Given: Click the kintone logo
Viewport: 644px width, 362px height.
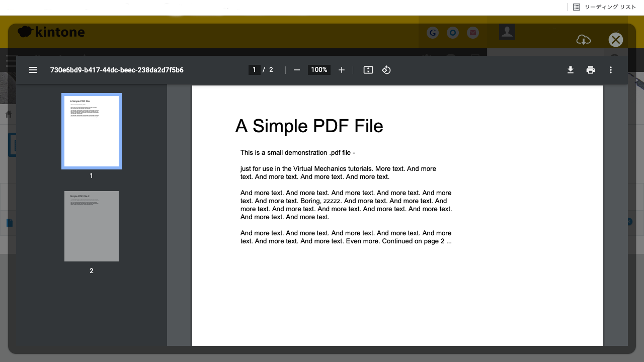Looking at the screenshot, I should pos(51,32).
